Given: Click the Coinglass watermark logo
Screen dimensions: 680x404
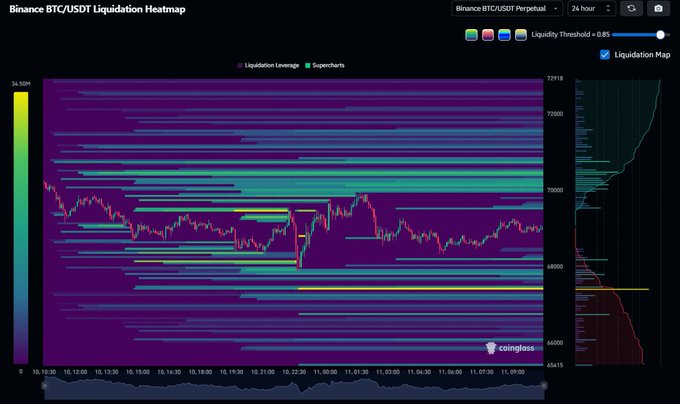Looking at the screenshot, I should click(510, 348).
